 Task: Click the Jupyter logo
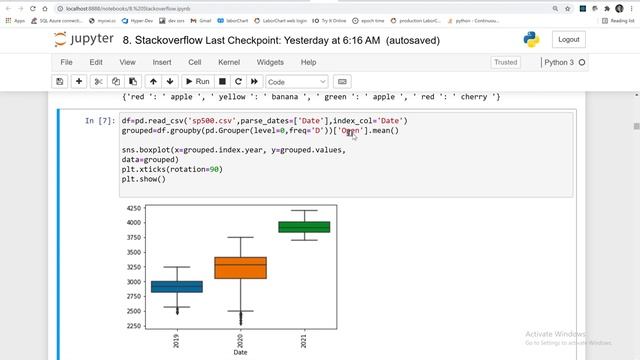point(84,40)
